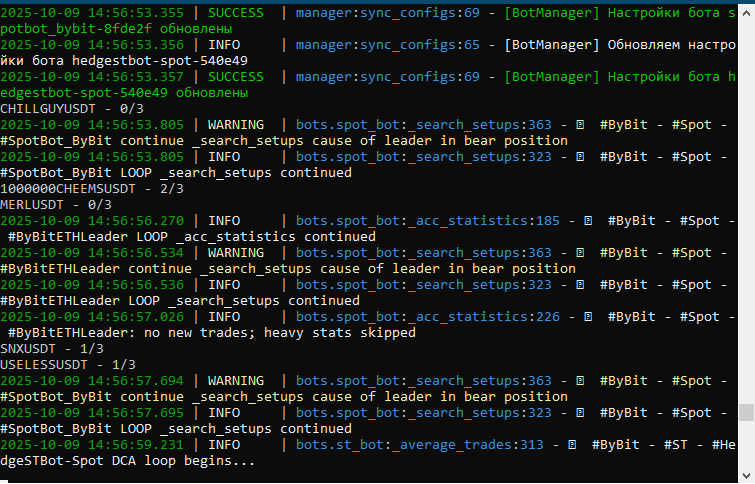Screen dimensions: 755x484
Task: Click the WARNING label at timestamp 14:56:56.534
Action: (x=237, y=252)
